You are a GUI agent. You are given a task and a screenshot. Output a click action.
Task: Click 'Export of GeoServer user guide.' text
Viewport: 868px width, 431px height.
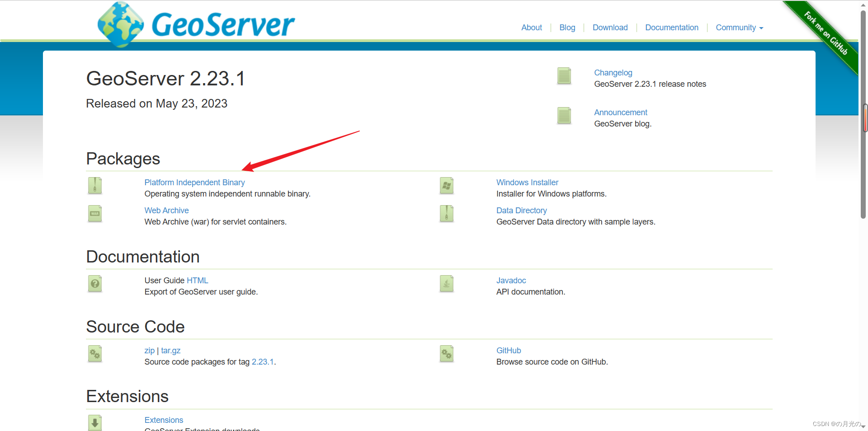(201, 292)
